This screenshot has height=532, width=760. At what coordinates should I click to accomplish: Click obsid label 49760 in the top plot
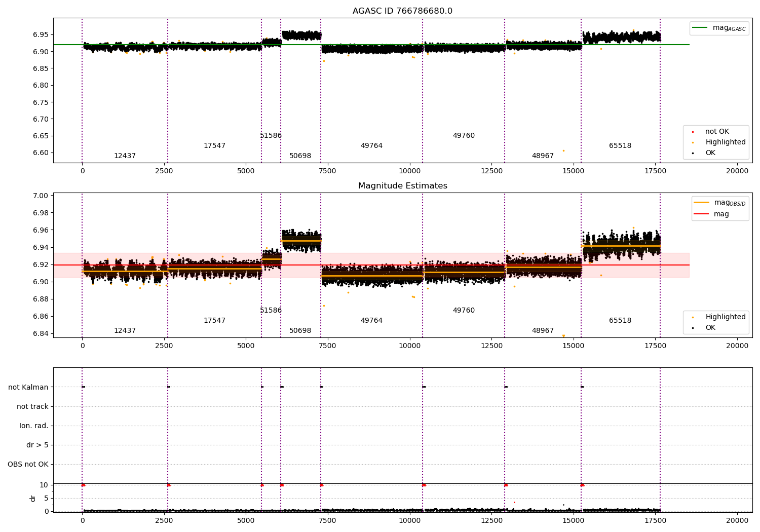tap(464, 136)
